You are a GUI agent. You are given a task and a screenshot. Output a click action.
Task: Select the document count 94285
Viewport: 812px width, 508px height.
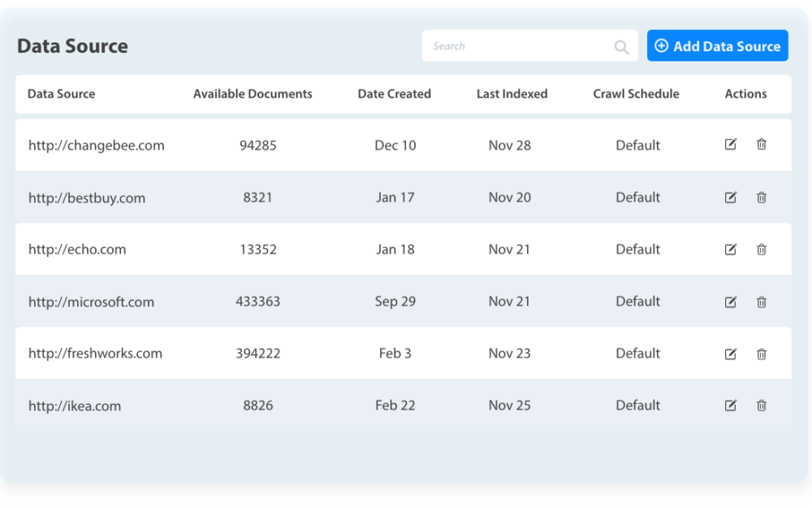[x=258, y=145]
